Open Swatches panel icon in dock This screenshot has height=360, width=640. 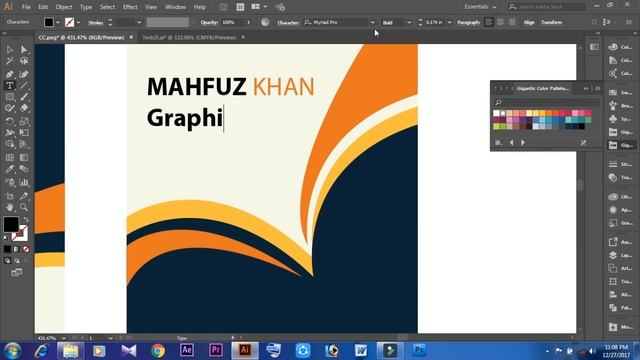point(613,93)
